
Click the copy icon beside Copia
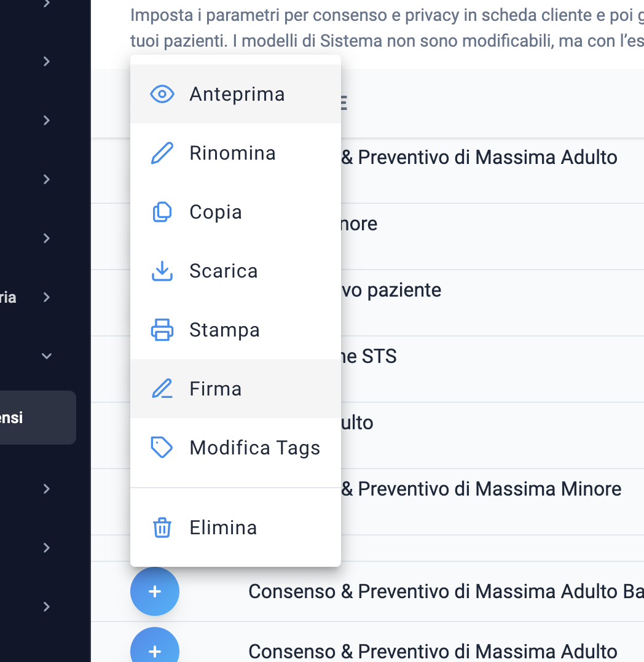click(162, 212)
